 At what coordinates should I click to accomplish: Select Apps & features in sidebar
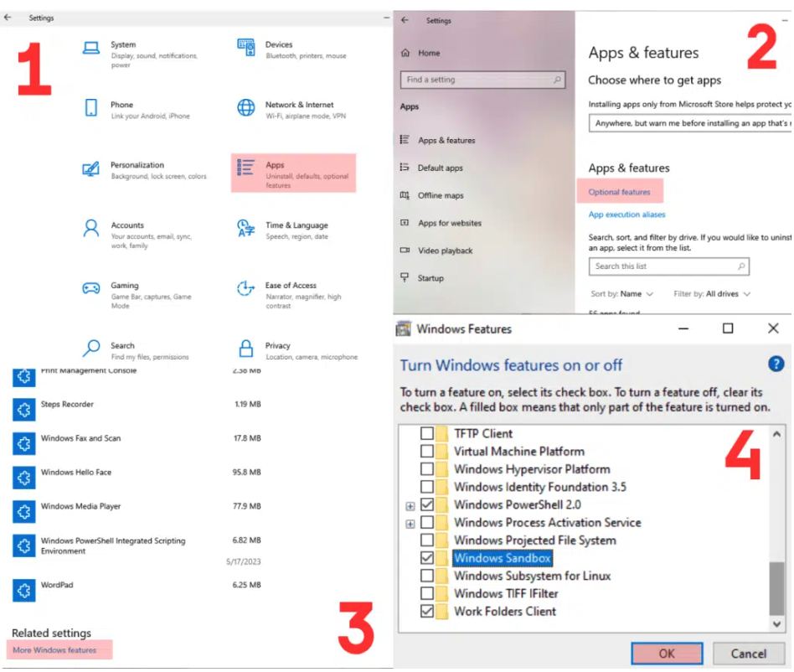pos(446,140)
